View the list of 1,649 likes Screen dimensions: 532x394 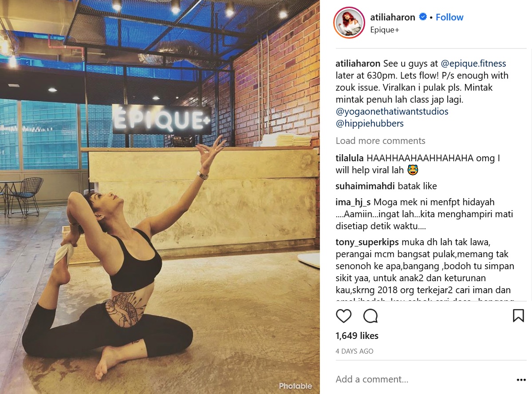(357, 336)
